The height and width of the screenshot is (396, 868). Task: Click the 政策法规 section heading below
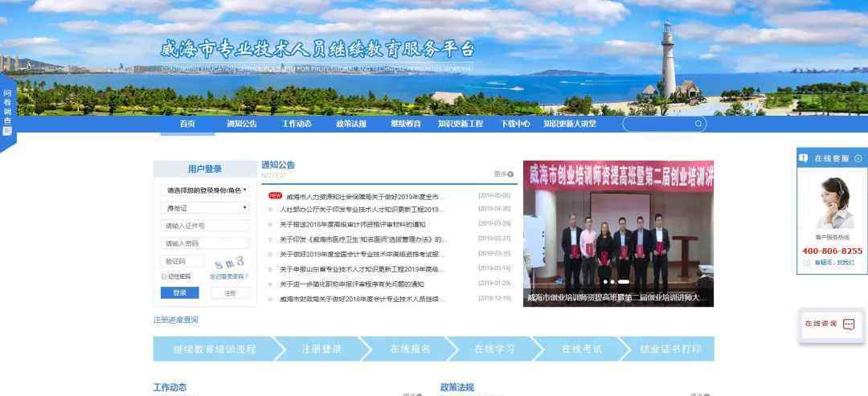point(457,387)
